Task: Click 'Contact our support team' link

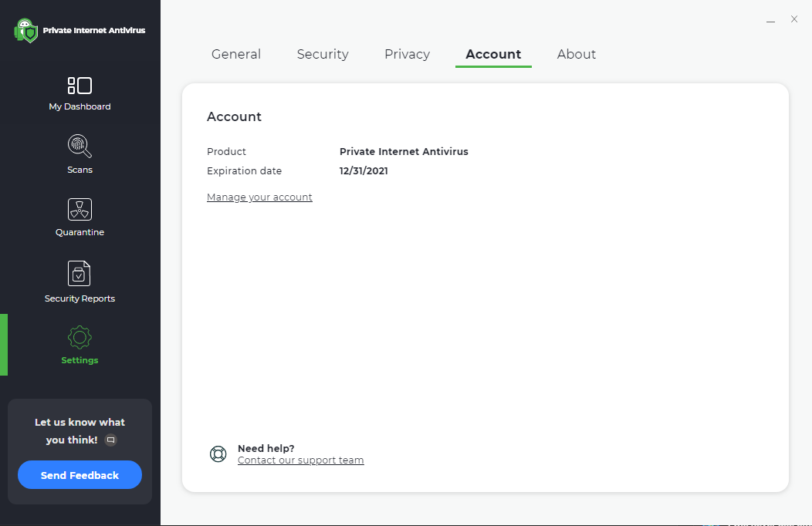Action: point(300,460)
